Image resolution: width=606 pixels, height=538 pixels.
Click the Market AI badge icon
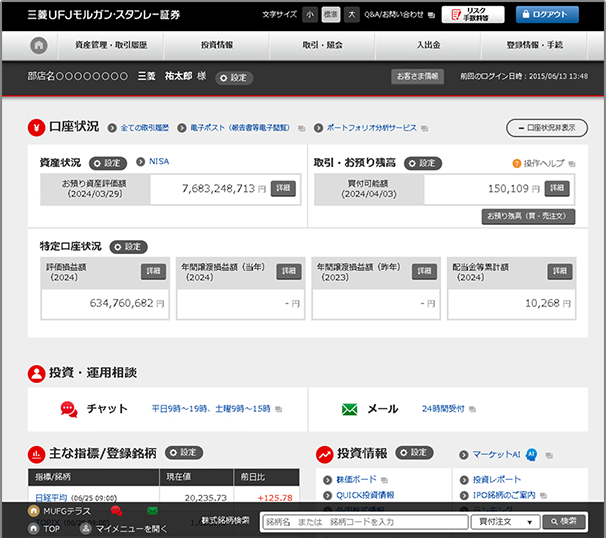pyautogui.click(x=532, y=453)
